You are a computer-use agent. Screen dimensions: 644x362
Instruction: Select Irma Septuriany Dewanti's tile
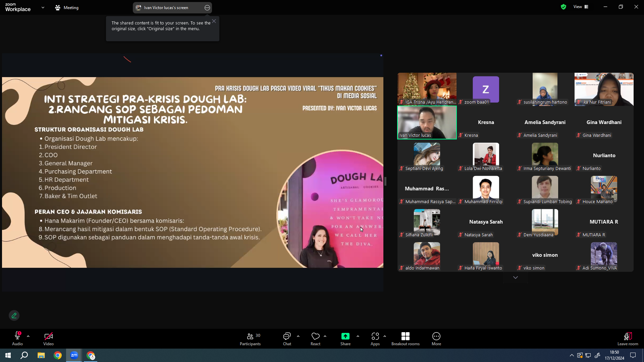[x=545, y=156]
